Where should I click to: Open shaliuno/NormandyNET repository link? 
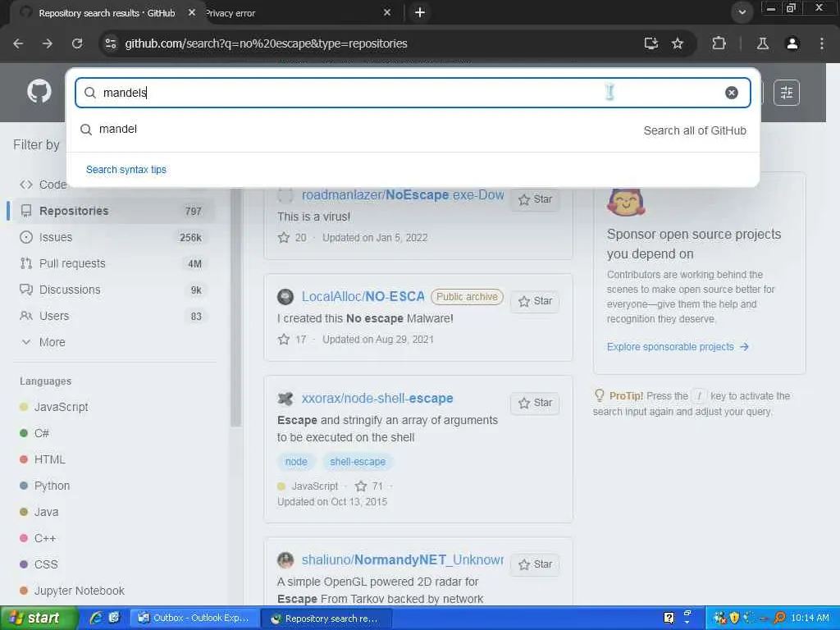[402, 560]
